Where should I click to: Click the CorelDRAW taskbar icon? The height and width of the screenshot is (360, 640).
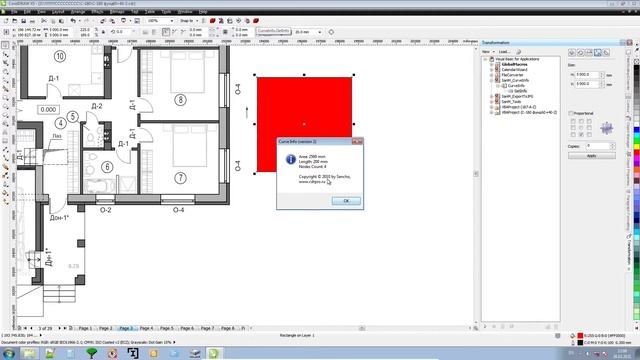pos(213,353)
